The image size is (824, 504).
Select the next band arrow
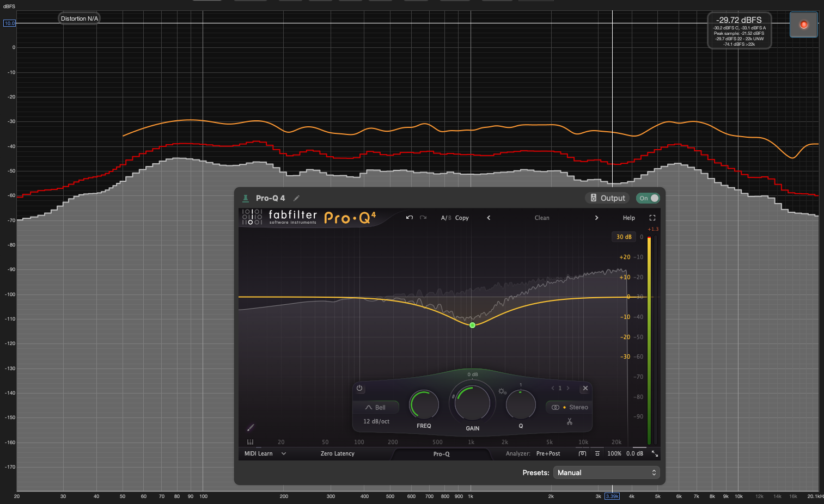click(568, 388)
